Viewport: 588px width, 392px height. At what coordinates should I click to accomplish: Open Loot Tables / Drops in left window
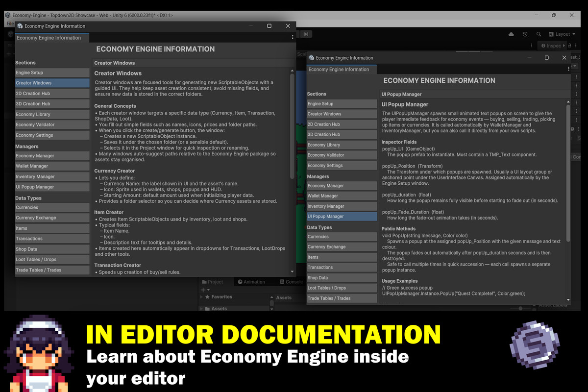pyautogui.click(x=52, y=260)
